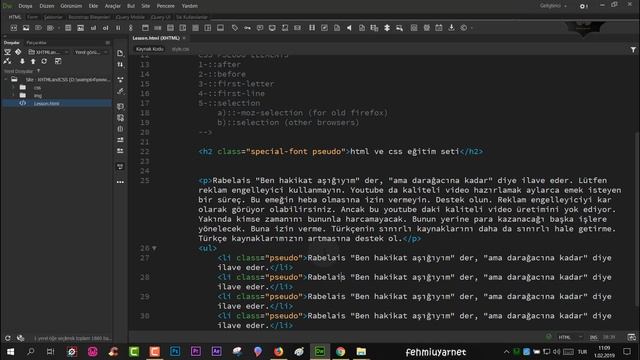
Task: Click Live View options icon in sidebar
Action: coord(120,80)
